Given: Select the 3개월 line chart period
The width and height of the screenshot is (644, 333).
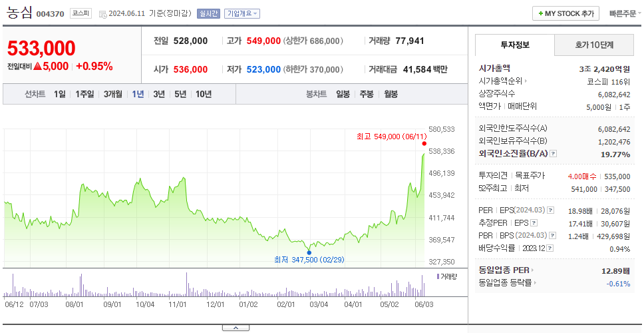Looking at the screenshot, I should pyautogui.click(x=113, y=94).
